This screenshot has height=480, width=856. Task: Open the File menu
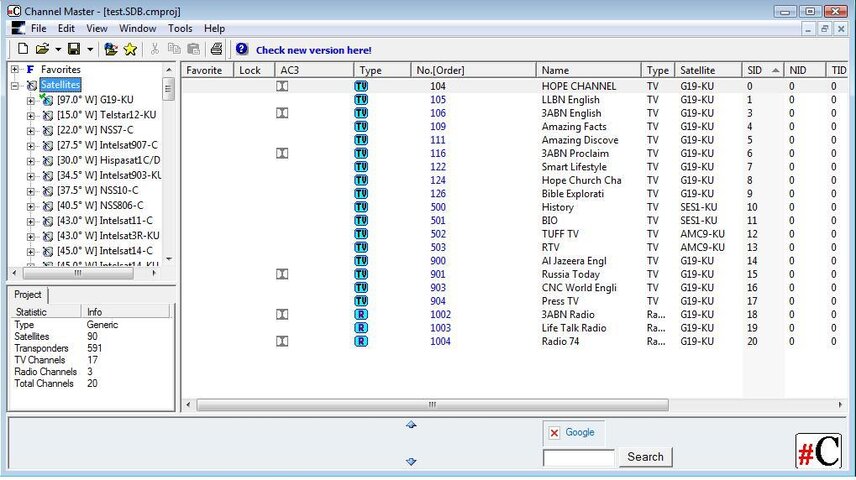[x=38, y=28]
